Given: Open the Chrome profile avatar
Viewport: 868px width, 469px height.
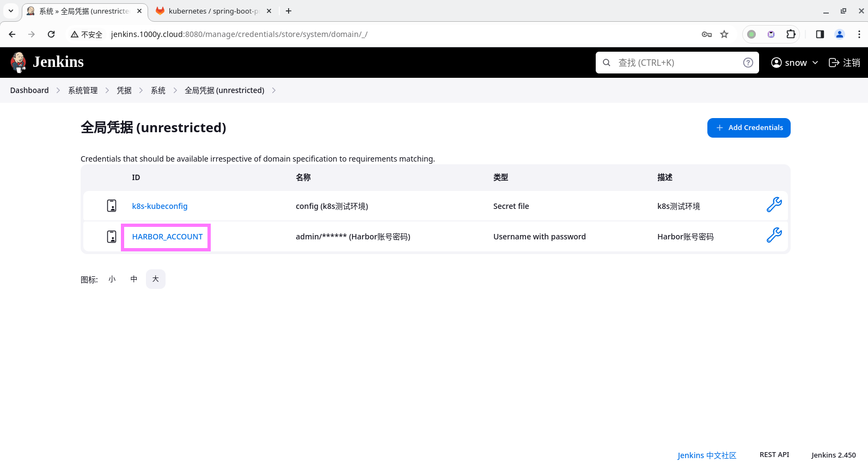Looking at the screenshot, I should 840,34.
